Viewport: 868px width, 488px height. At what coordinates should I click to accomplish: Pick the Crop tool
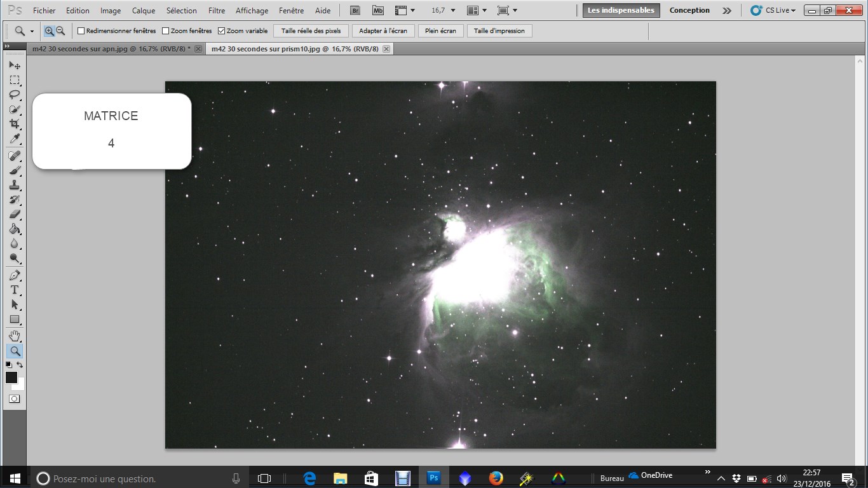15,124
